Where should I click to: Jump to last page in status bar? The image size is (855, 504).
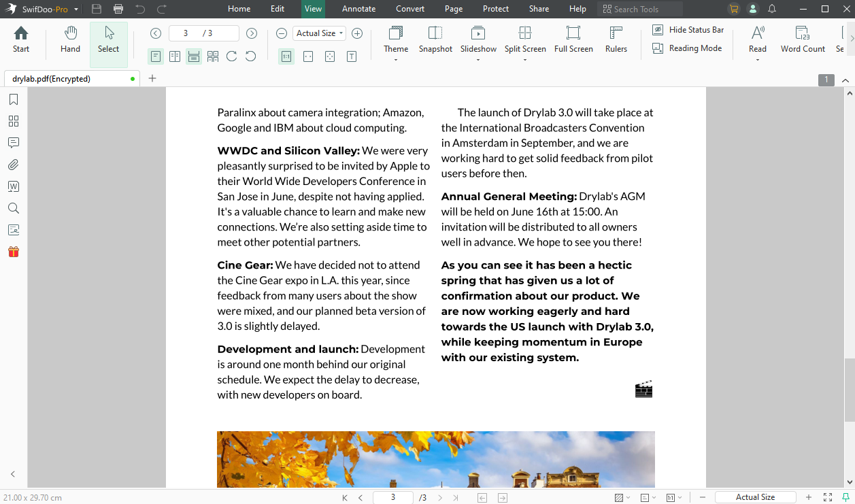(x=456, y=498)
